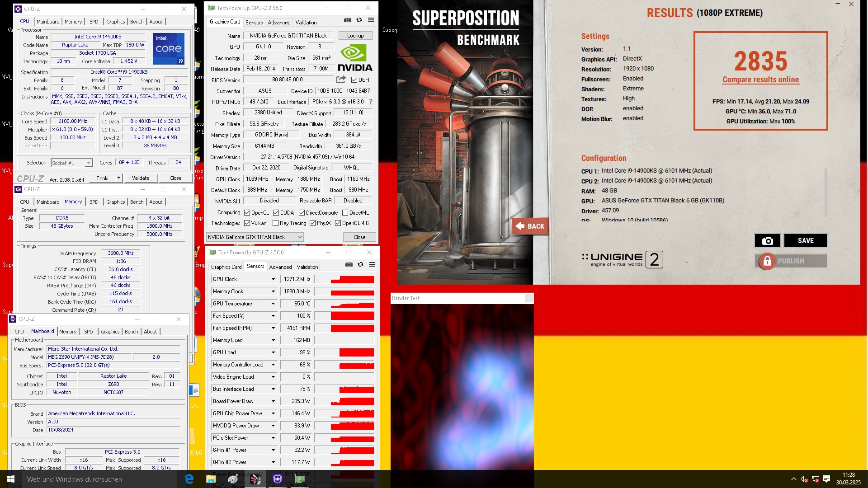The image size is (868, 488).
Task: Open Fan Speed (RPM) sensor dropdown
Action: pos(273,328)
